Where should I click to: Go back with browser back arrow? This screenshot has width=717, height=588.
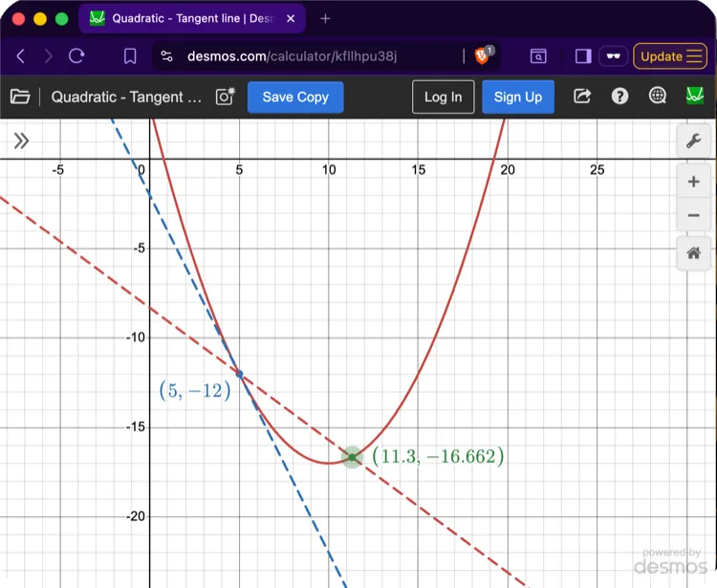[x=21, y=56]
